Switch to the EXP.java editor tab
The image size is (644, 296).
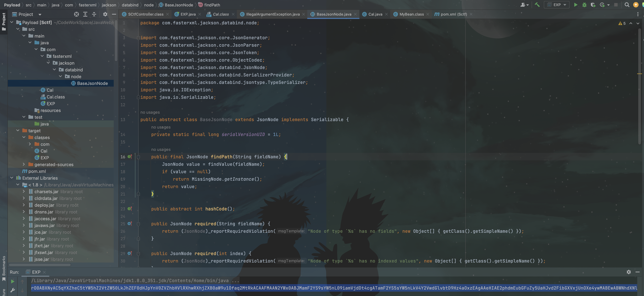pyautogui.click(x=188, y=14)
